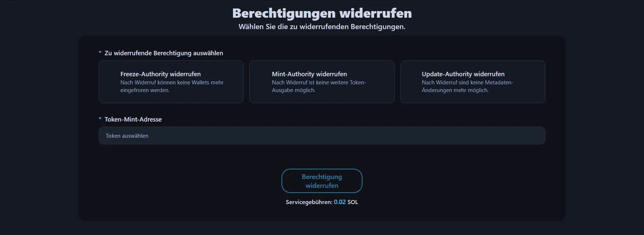Select the Freeze-Authority widerrufen option card

point(171,82)
